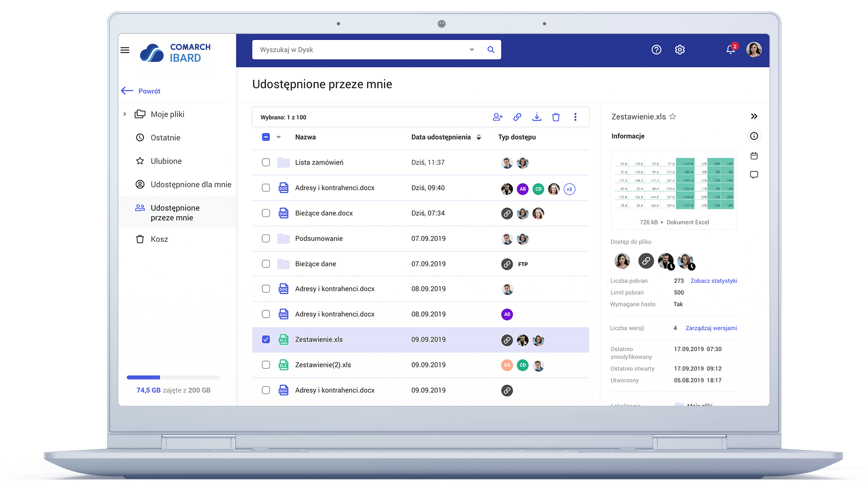The width and height of the screenshot is (868, 488).
Task: Click the copy link icon in toolbar
Action: [x=517, y=117]
